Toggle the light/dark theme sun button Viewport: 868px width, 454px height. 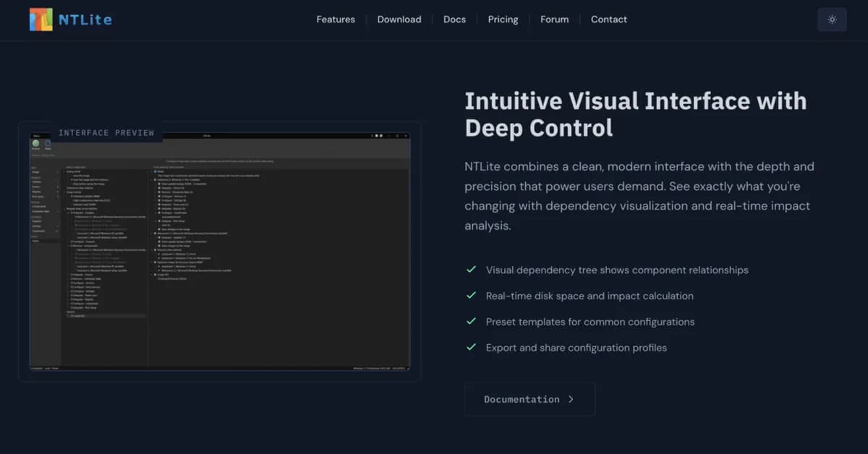point(832,20)
